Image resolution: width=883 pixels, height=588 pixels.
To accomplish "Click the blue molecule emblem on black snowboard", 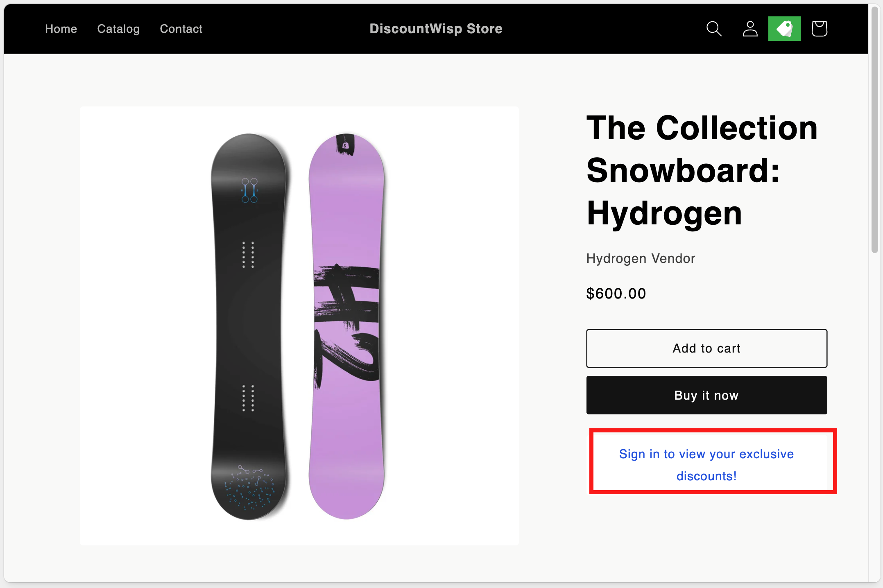I will [x=249, y=190].
